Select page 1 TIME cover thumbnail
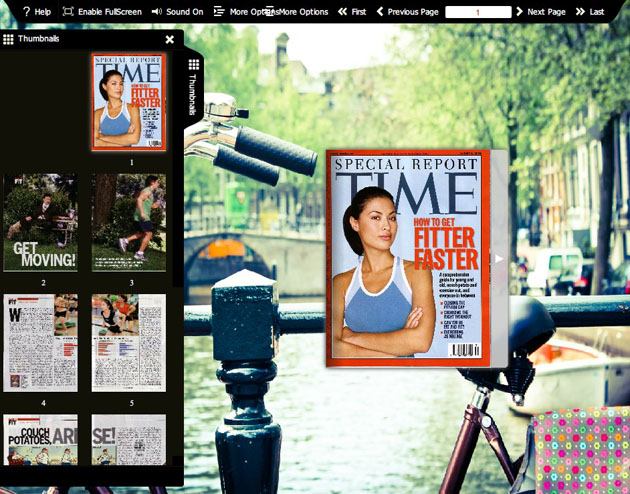 [x=129, y=102]
